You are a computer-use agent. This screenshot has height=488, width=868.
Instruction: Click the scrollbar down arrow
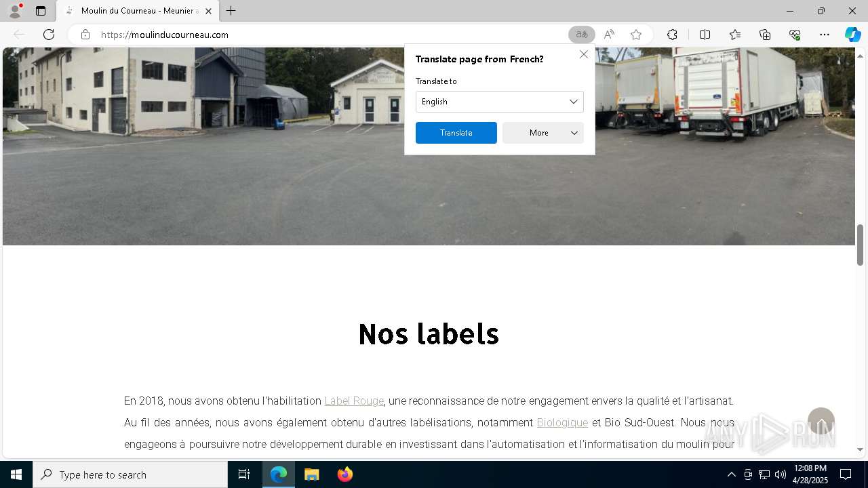[x=860, y=449]
